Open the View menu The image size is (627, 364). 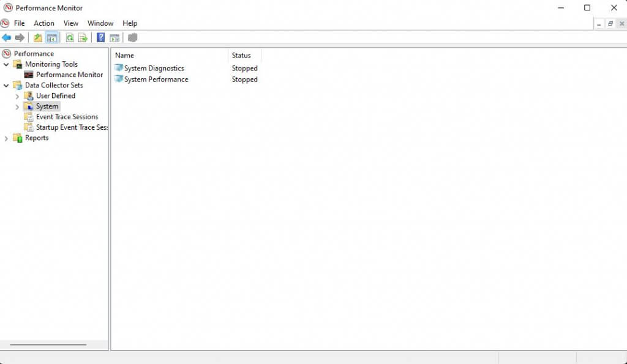coord(71,23)
